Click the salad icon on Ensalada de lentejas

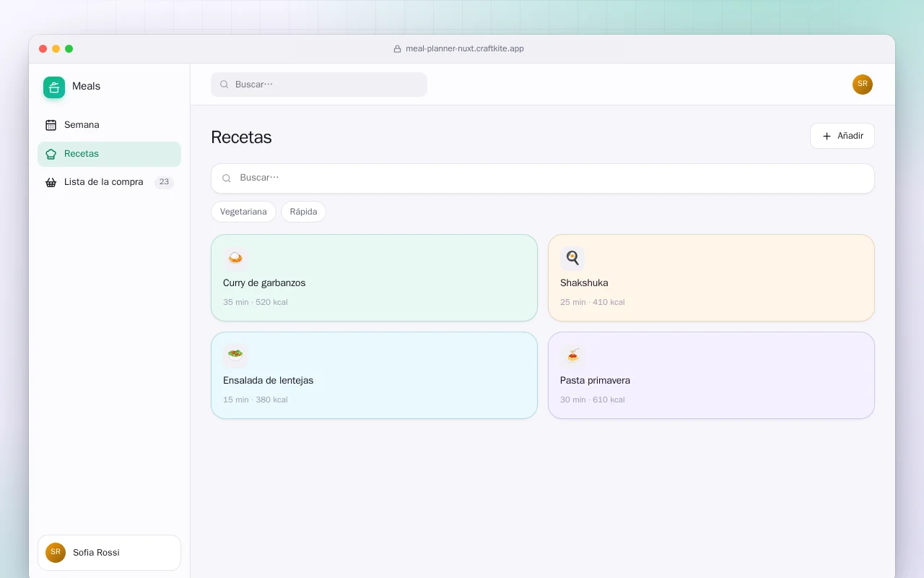[235, 355]
